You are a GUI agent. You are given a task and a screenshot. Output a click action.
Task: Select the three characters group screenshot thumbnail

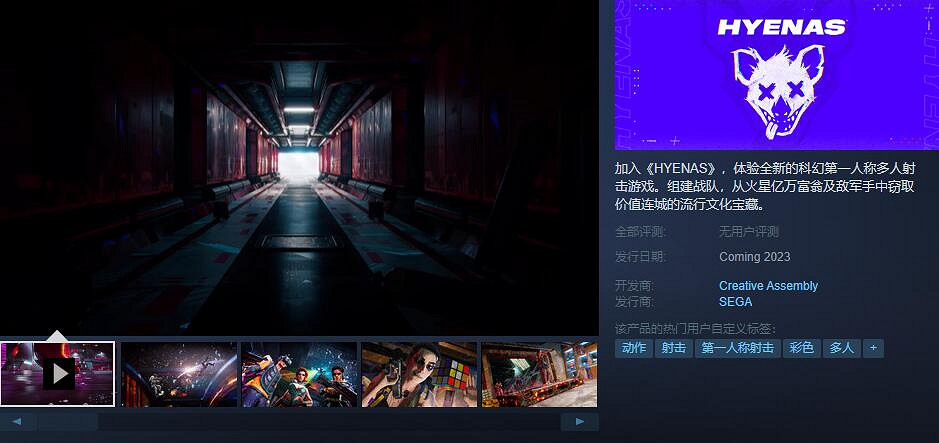[x=299, y=374]
